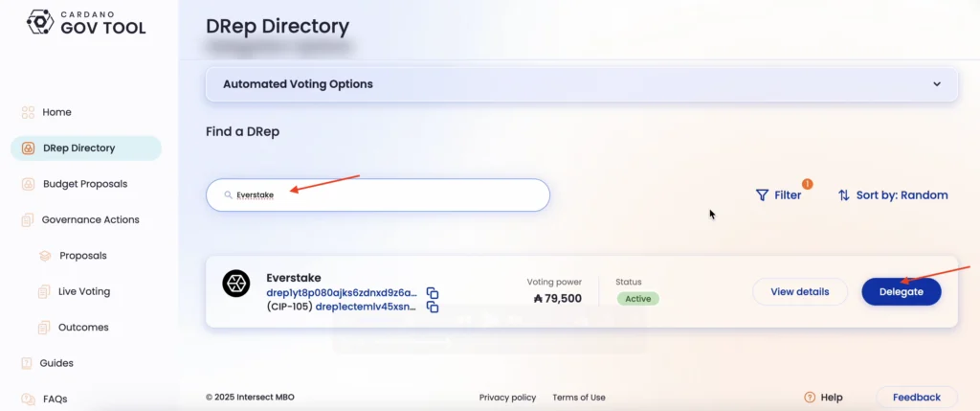
Task: Click the Help question mark icon
Action: point(810,398)
